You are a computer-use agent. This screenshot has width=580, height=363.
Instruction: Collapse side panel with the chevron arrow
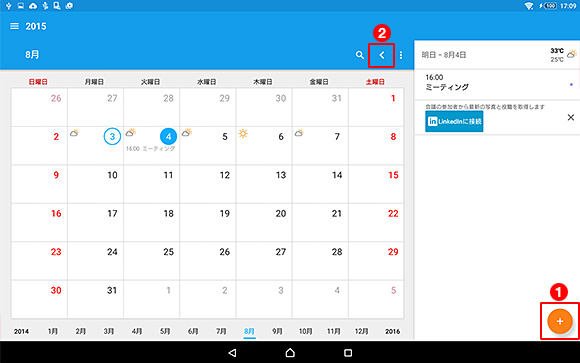point(382,56)
